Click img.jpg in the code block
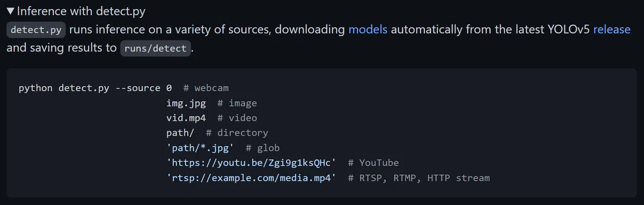Image resolution: width=644 pixels, height=205 pixels. point(186,103)
